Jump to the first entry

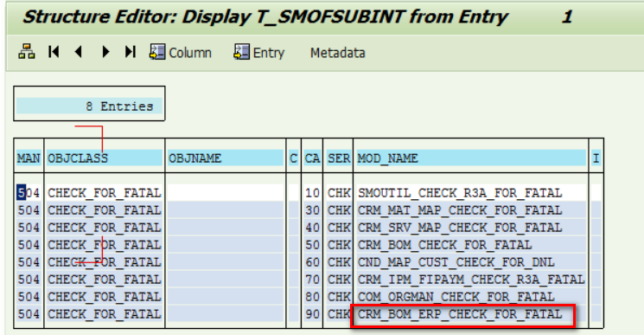54,52
